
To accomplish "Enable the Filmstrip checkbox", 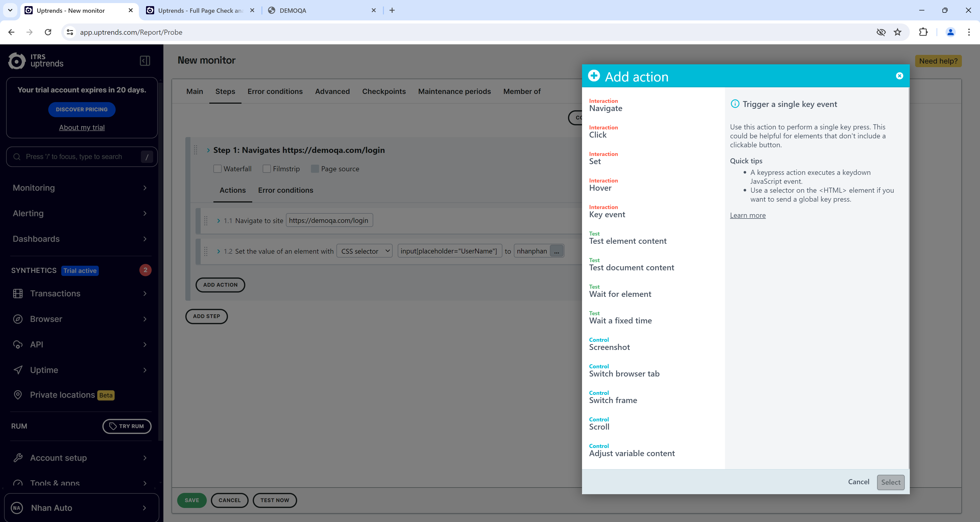I will [267, 168].
